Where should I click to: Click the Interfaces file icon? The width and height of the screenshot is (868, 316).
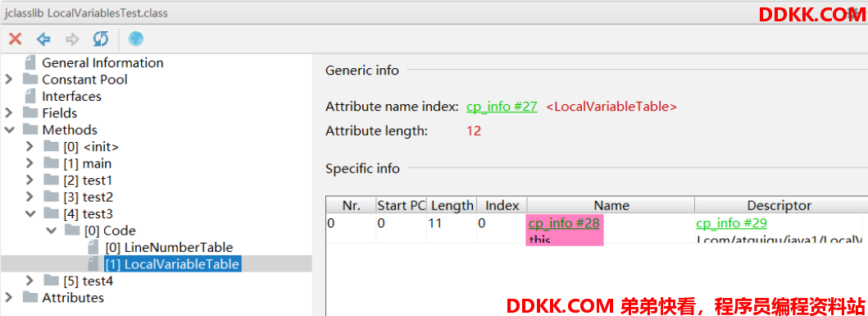[31, 95]
